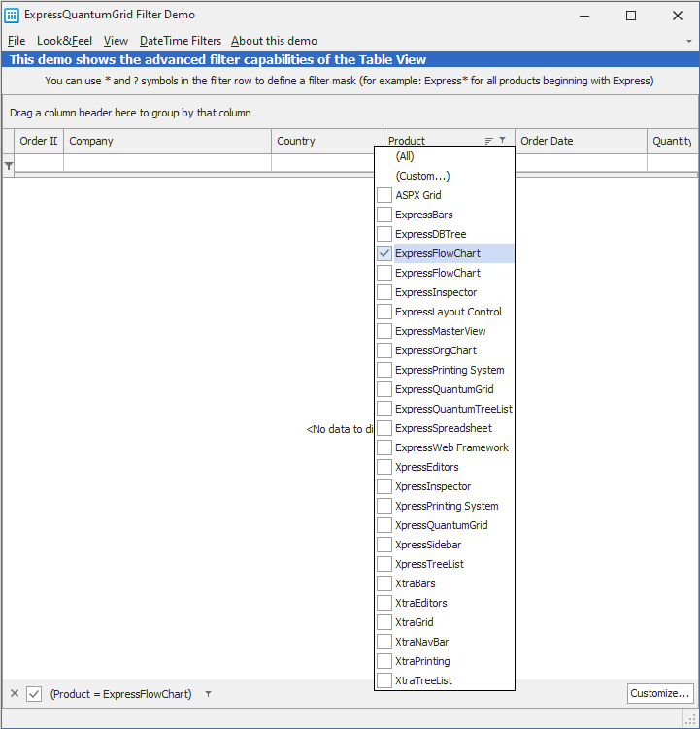Disable the active filter checkbox at bottom
The width and height of the screenshot is (700, 729).
click(34, 694)
